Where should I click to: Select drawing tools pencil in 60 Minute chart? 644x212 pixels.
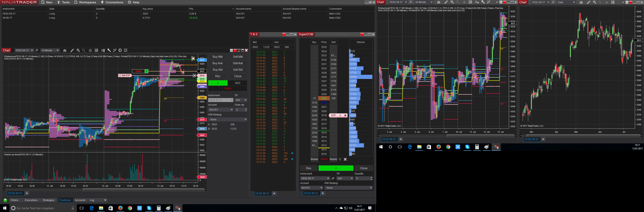[x=446, y=2]
